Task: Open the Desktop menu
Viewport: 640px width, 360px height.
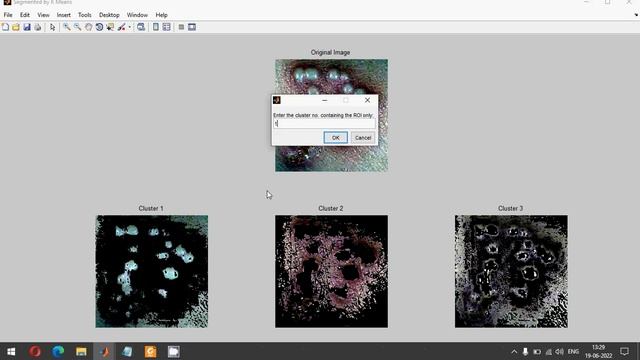Action: pos(109,15)
